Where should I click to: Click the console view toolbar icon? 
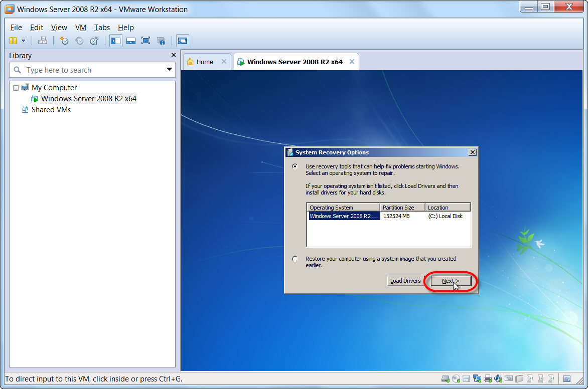click(x=183, y=41)
